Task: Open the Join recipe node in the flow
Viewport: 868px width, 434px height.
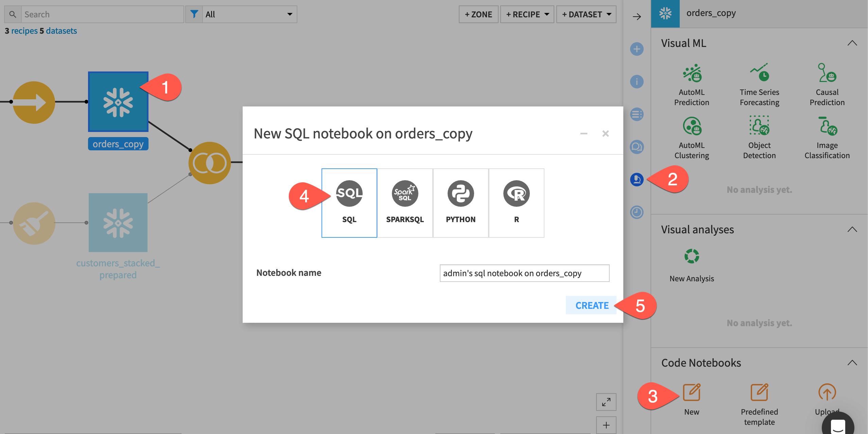Action: (x=210, y=163)
